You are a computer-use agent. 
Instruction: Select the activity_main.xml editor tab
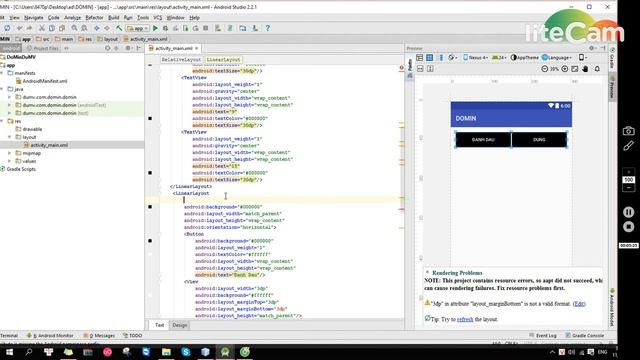(174, 48)
